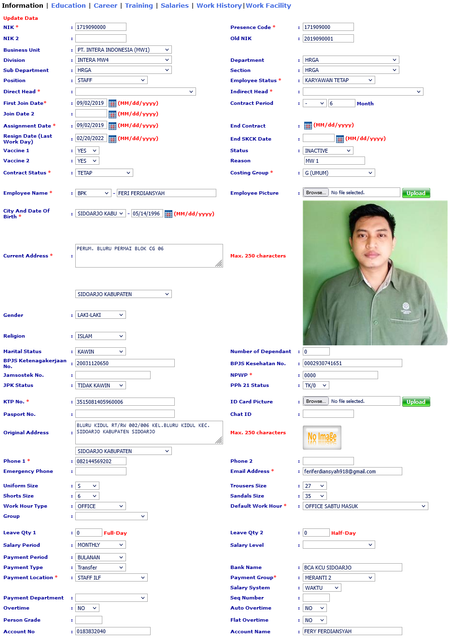The width and height of the screenshot is (450, 640).
Task: Click the Email Address field
Action: point(352,471)
